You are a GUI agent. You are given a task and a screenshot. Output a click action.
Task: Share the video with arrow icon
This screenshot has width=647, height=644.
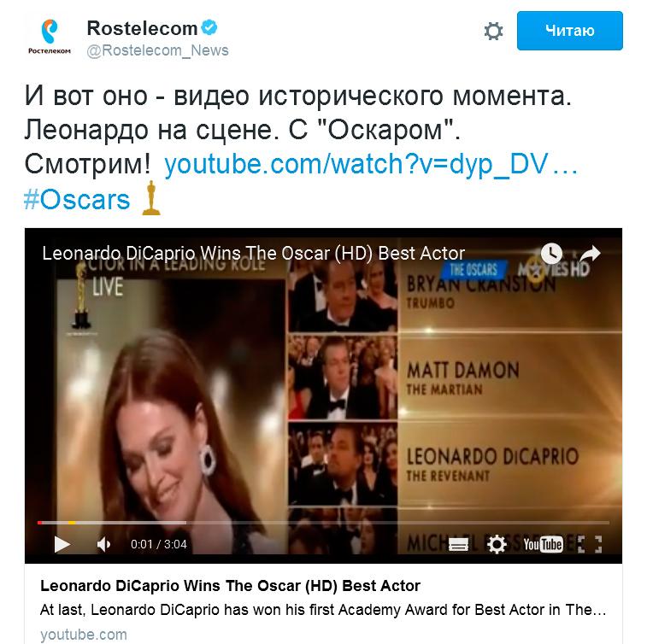point(590,253)
